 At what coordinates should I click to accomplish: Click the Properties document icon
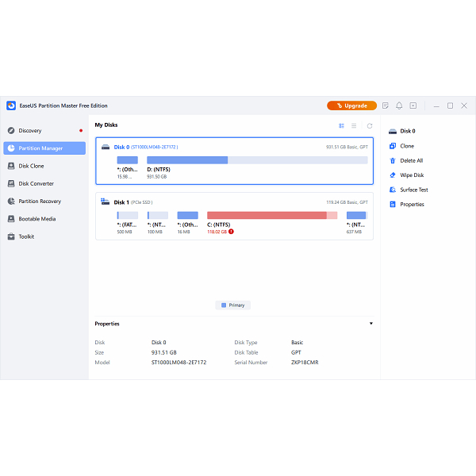point(393,205)
